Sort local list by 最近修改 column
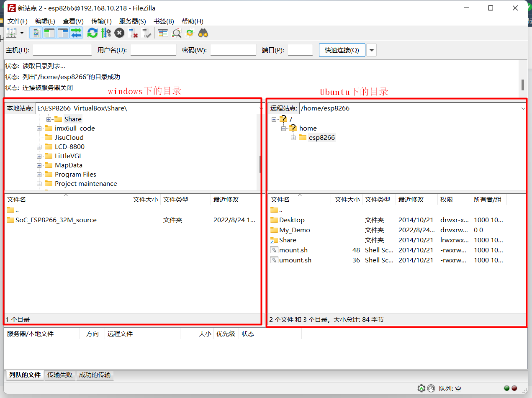 [x=235, y=200]
